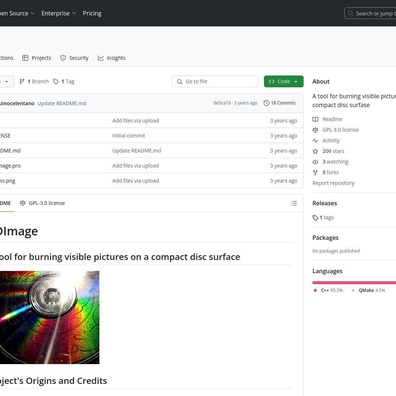Open the 18 Commits history
Screen dimensions: 396x396
(279, 103)
